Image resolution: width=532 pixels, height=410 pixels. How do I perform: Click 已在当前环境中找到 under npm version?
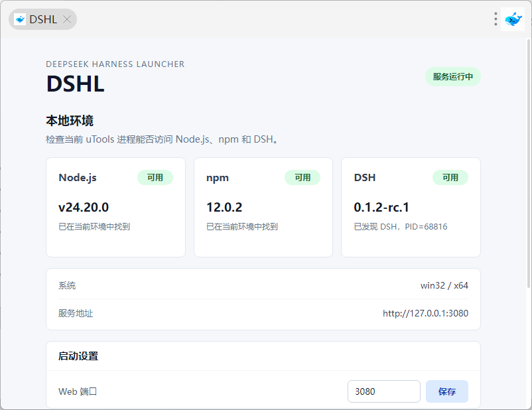(x=242, y=227)
